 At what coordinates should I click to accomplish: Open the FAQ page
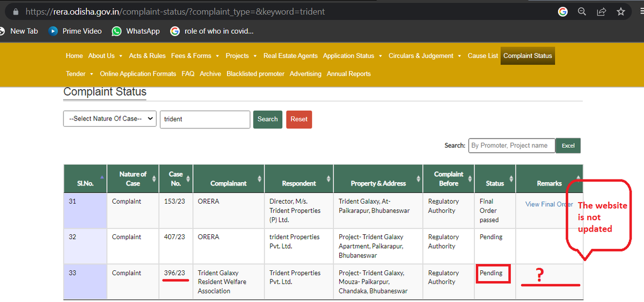point(188,74)
